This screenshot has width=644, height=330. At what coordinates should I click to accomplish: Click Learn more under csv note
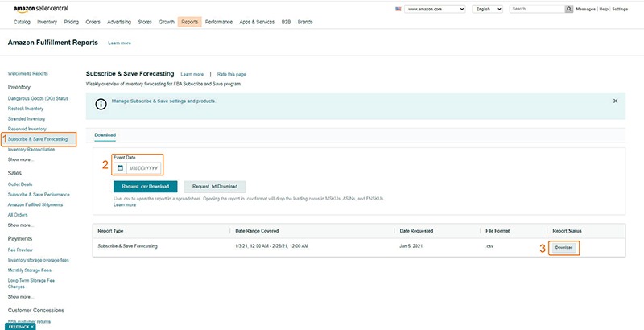[x=125, y=204]
